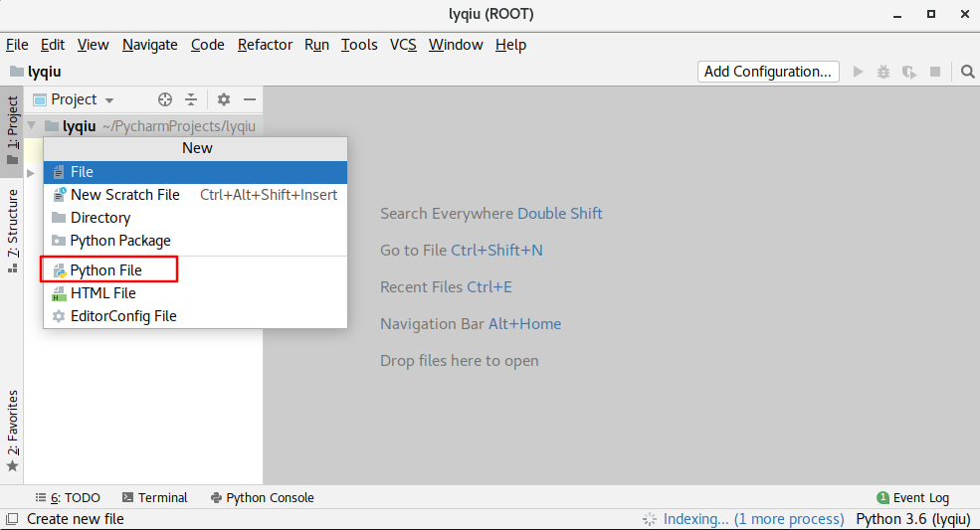Image resolution: width=980 pixels, height=530 pixels.
Task: Expand the collapsed tree node below lyqiu
Action: [31, 173]
